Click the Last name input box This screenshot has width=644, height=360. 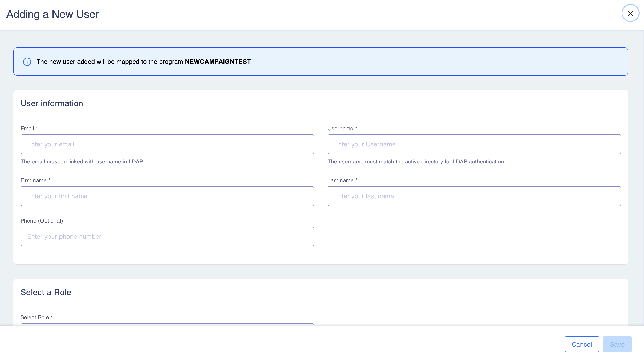click(474, 196)
